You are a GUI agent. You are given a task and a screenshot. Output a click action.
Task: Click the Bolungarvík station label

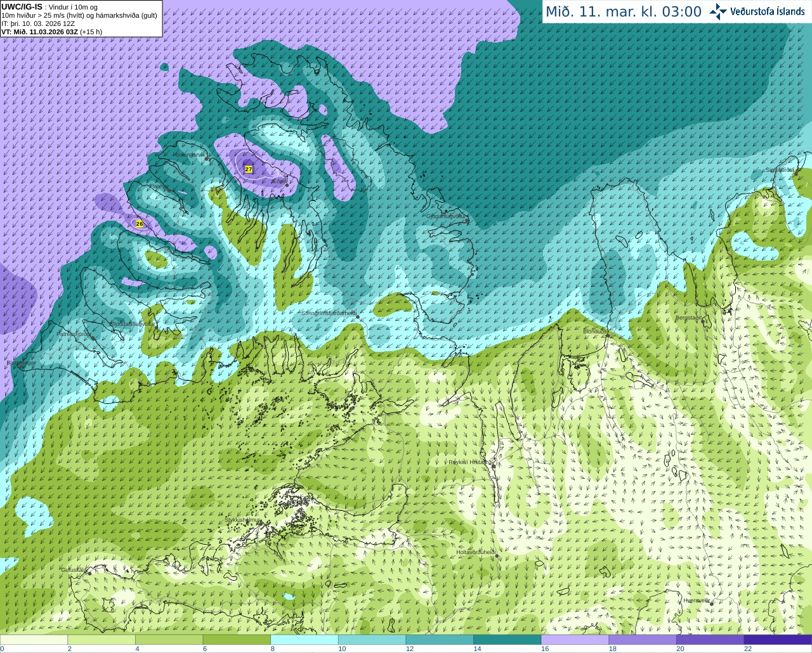tap(190, 155)
